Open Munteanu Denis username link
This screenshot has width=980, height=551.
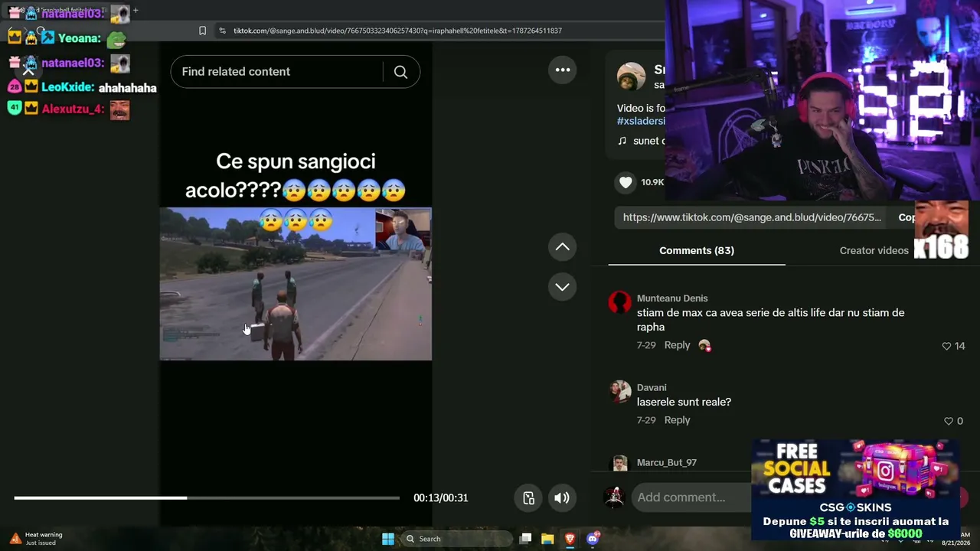coord(672,298)
